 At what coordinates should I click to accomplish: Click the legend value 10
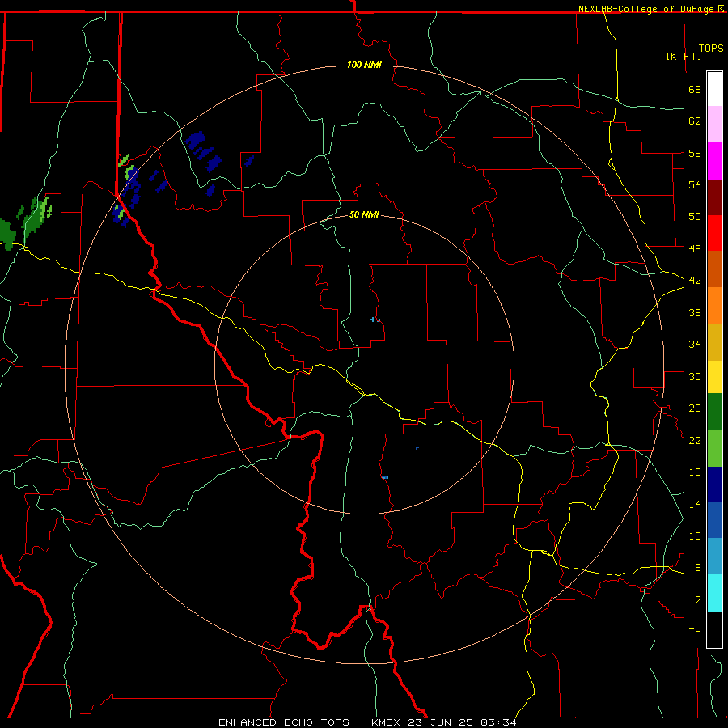pyautogui.click(x=695, y=535)
